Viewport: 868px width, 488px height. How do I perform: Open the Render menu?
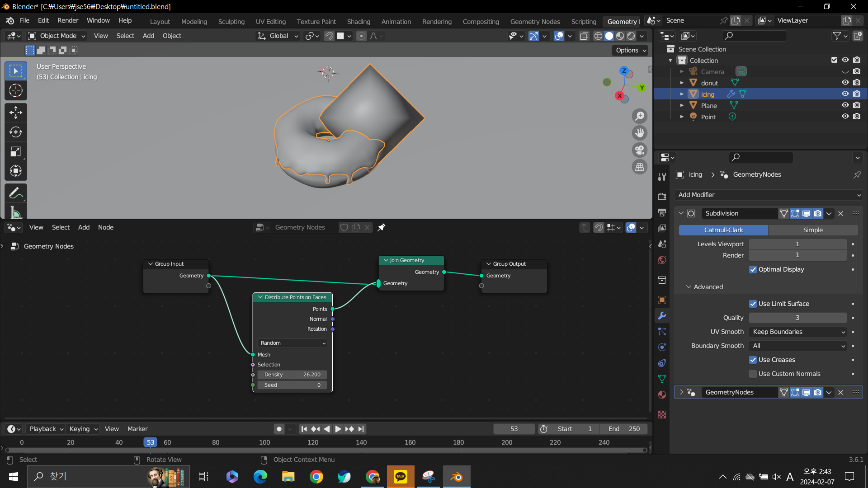(68, 20)
